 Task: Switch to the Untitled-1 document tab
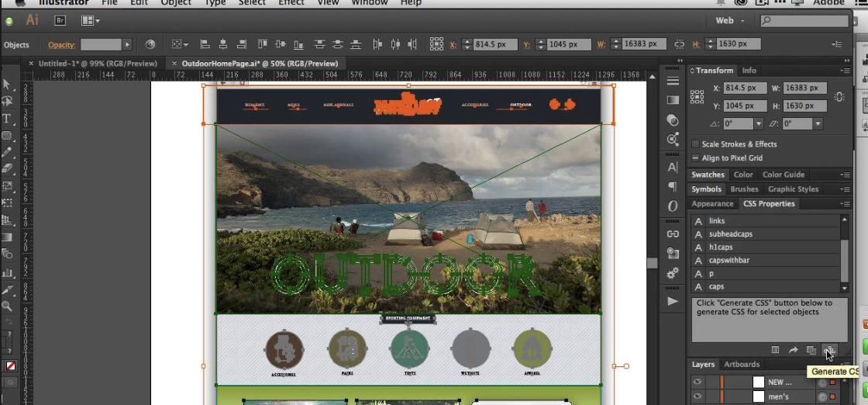(98, 63)
